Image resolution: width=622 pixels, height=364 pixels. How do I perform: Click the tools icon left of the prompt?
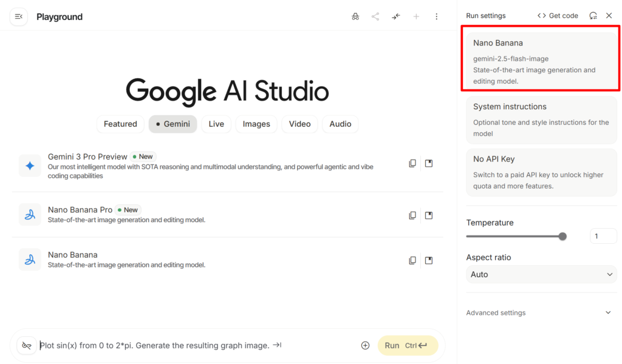27,345
